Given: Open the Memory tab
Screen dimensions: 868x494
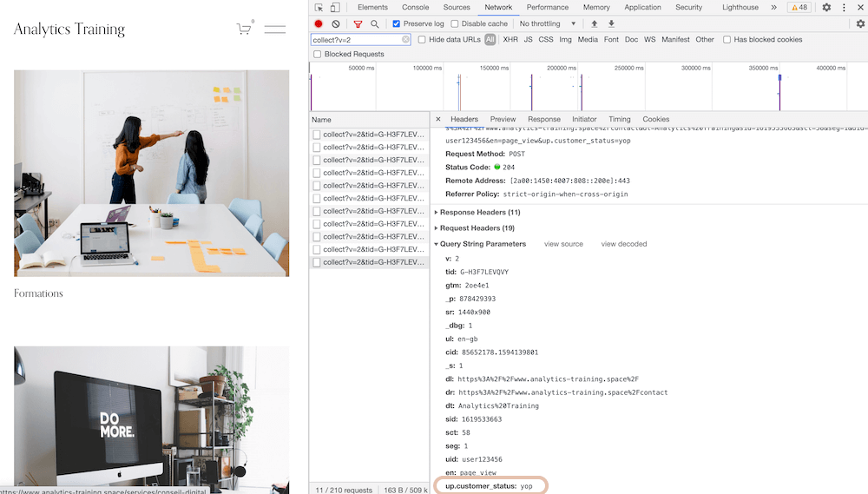Looking at the screenshot, I should (x=596, y=7).
